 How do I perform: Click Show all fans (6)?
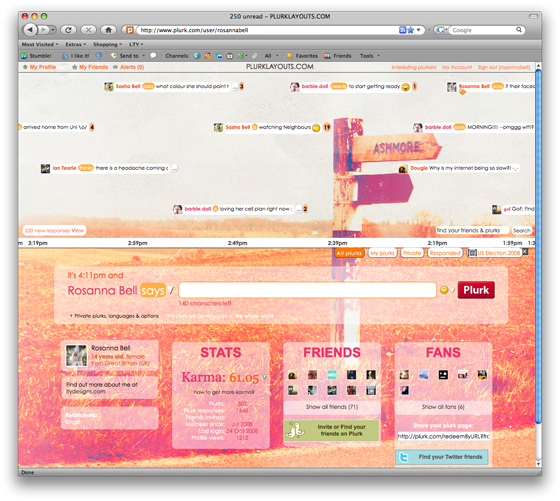click(x=443, y=407)
